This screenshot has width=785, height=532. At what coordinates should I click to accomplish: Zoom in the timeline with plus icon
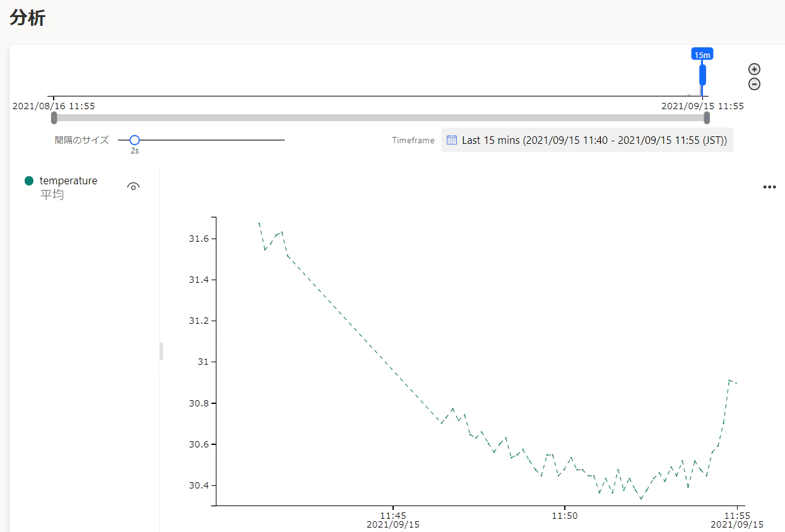click(754, 69)
